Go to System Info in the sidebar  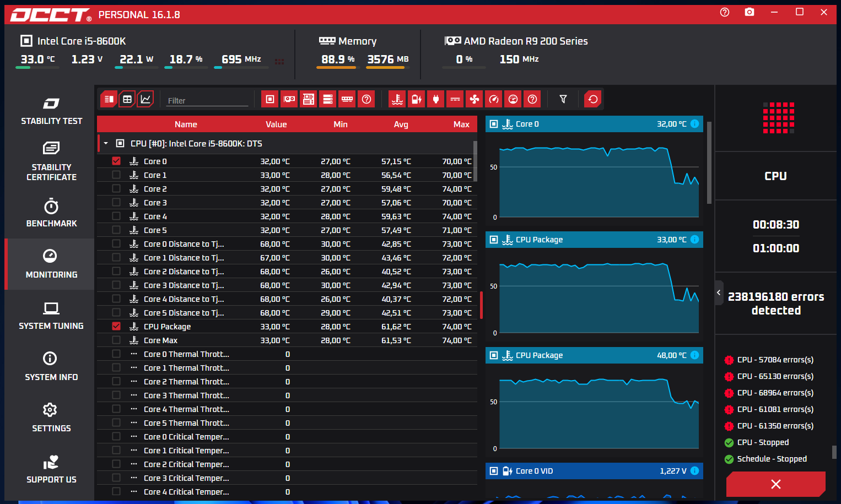coord(51,366)
